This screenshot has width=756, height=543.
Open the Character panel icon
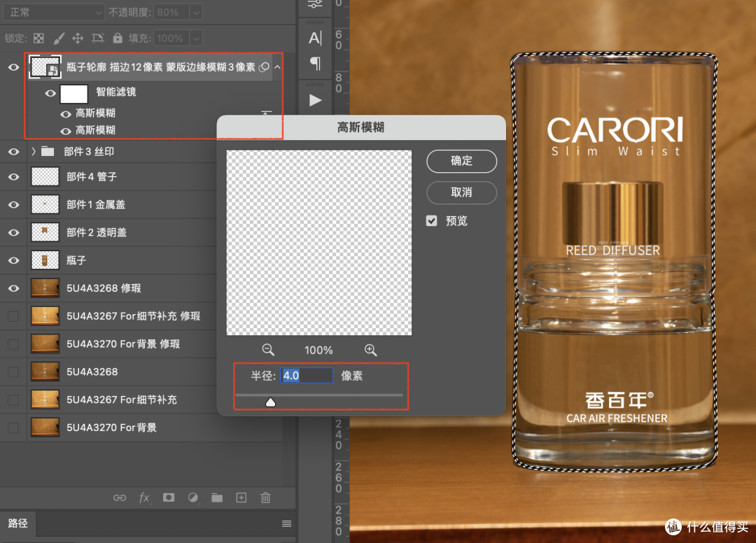click(315, 38)
